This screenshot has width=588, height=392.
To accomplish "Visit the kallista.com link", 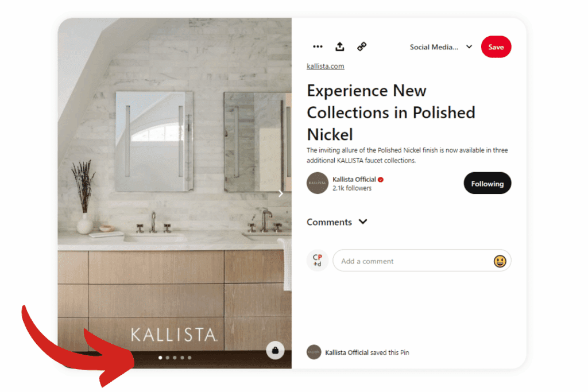I will pos(325,66).
